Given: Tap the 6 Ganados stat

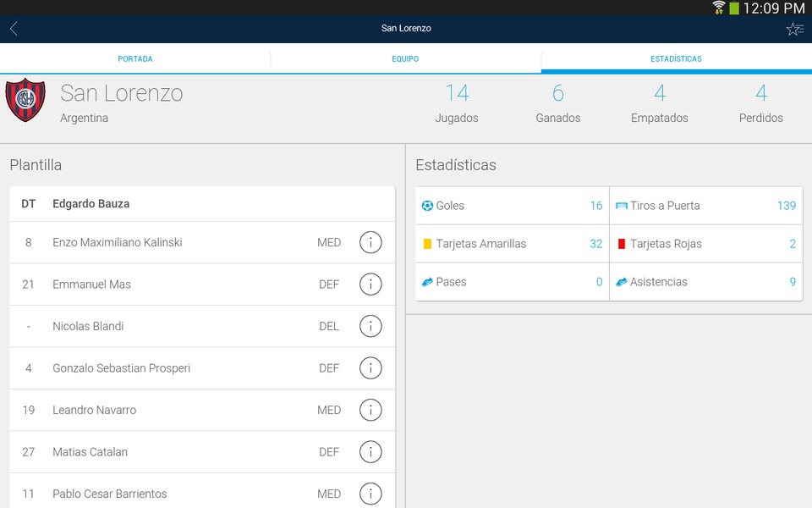Looking at the screenshot, I should (558, 103).
